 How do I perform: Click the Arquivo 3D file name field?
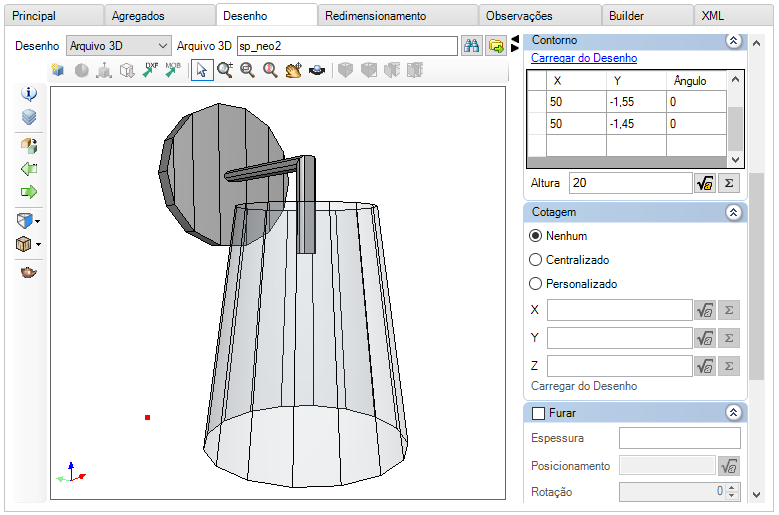tap(347, 46)
